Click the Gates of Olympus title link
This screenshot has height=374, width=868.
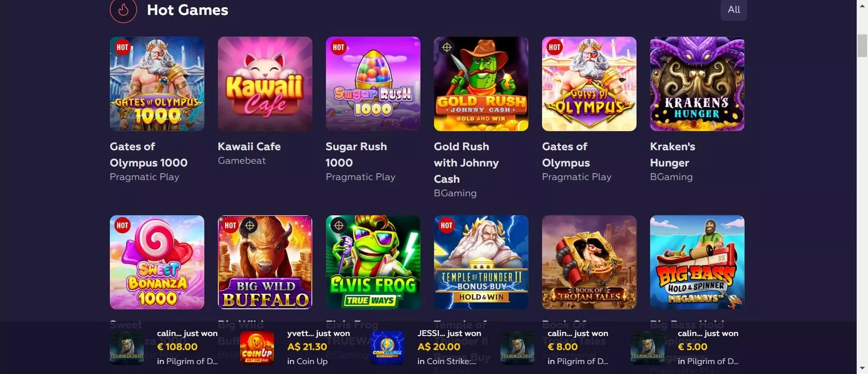pyautogui.click(x=566, y=155)
